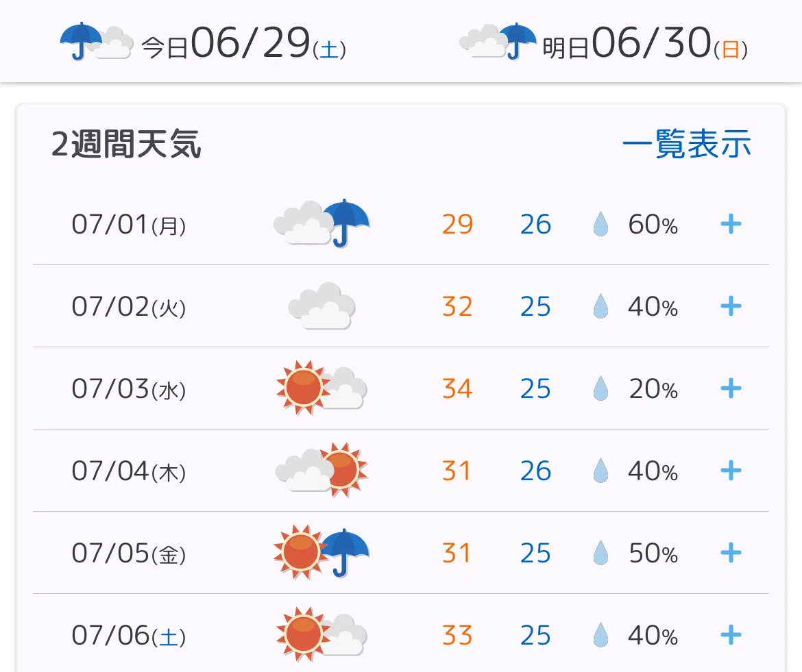Screen dimensions: 802x672
Task: Expand 07/06 Saturday forecast plus icon
Action: [x=731, y=635]
